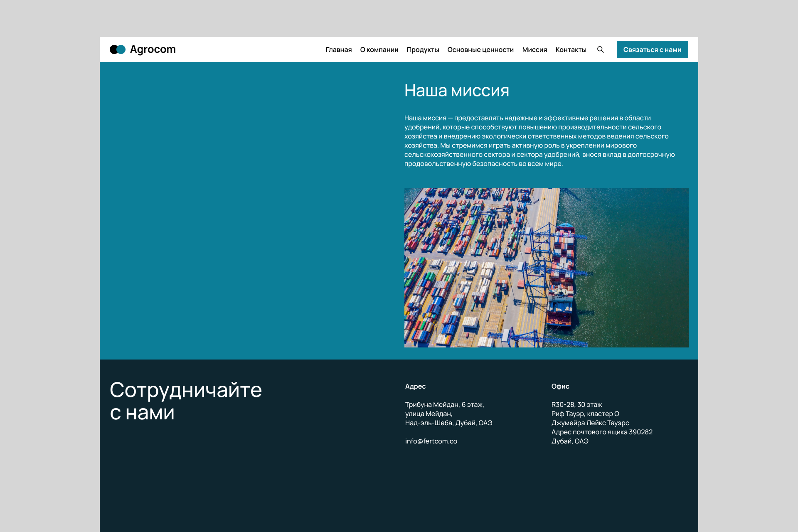798x532 pixels.
Task: Open Контакты from the header menu
Action: (x=571, y=49)
